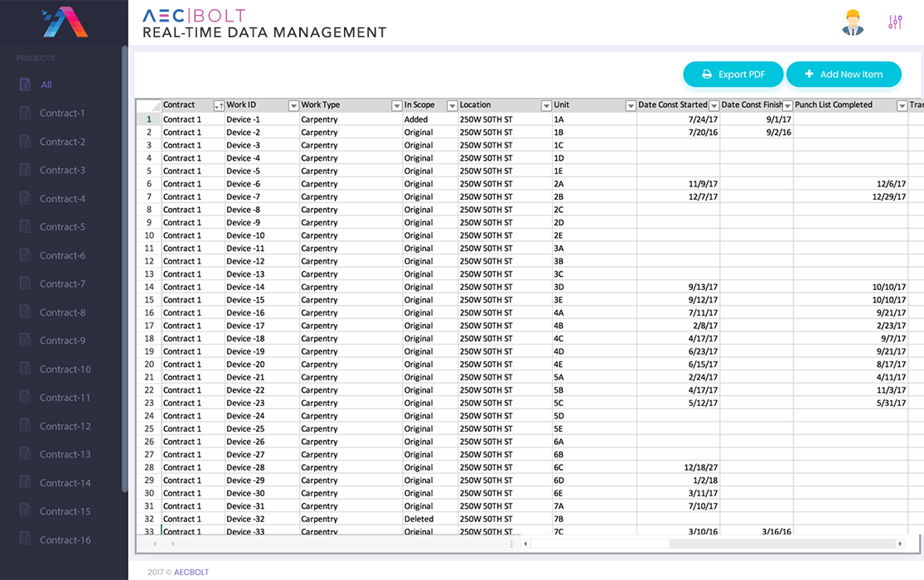Click the Add New Item button
The width and height of the screenshot is (924, 580).
(x=844, y=75)
